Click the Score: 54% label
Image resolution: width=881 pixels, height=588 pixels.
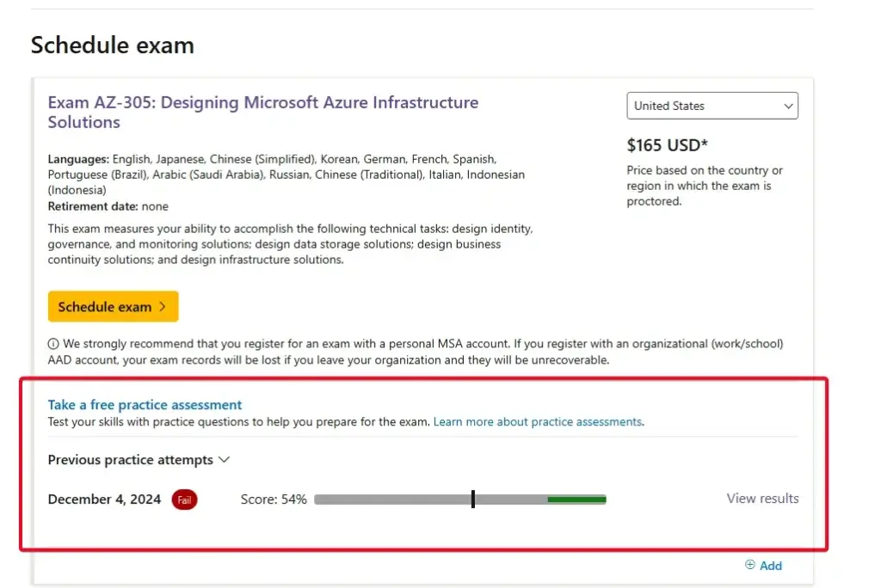pos(274,499)
